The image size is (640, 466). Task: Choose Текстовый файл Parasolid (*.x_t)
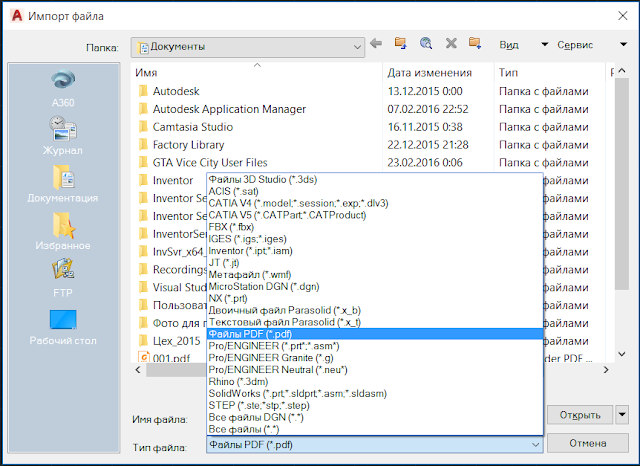click(375, 322)
